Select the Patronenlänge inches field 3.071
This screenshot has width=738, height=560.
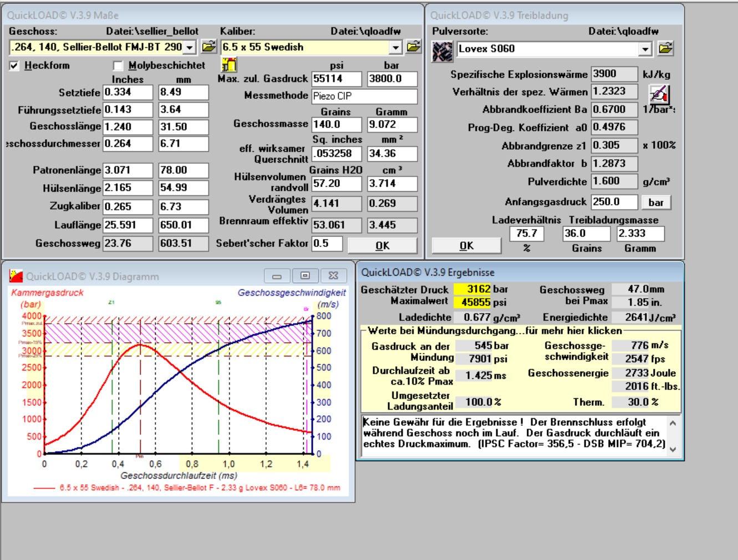pyautogui.click(x=128, y=170)
